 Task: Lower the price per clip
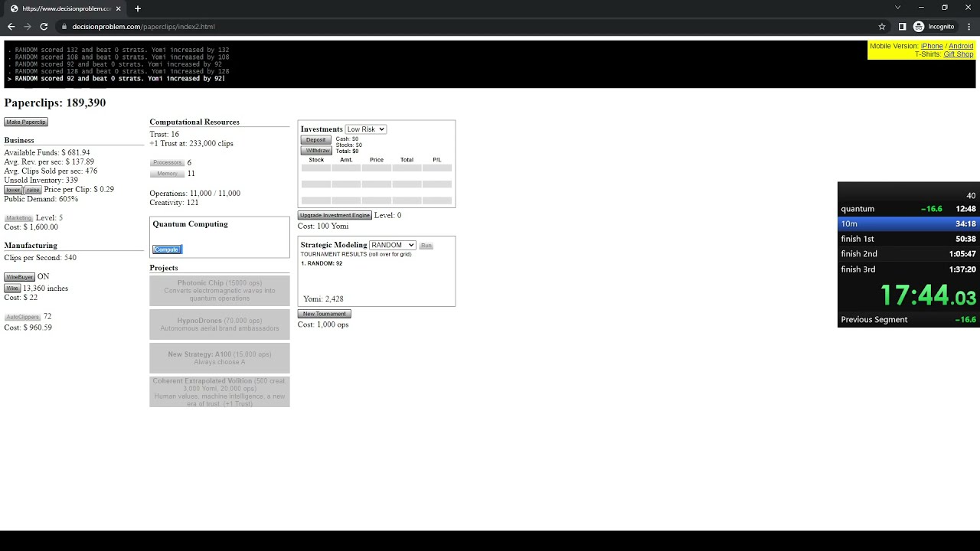13,190
